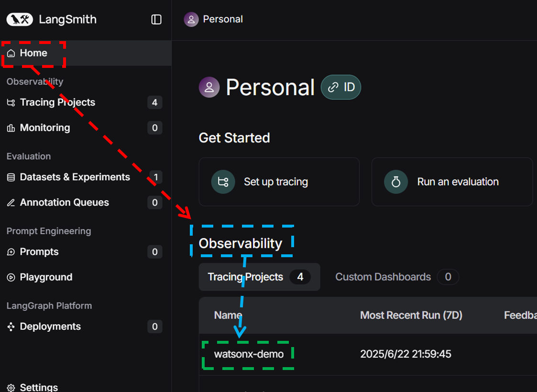Open Home in the sidebar

86,53
